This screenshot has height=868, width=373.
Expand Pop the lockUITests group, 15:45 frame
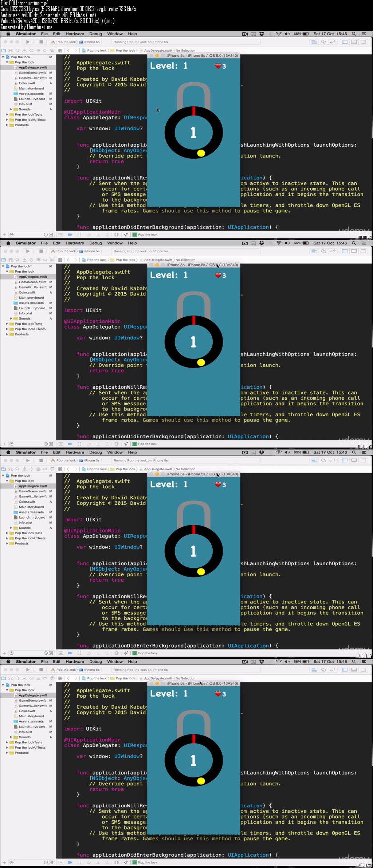tap(7, 120)
